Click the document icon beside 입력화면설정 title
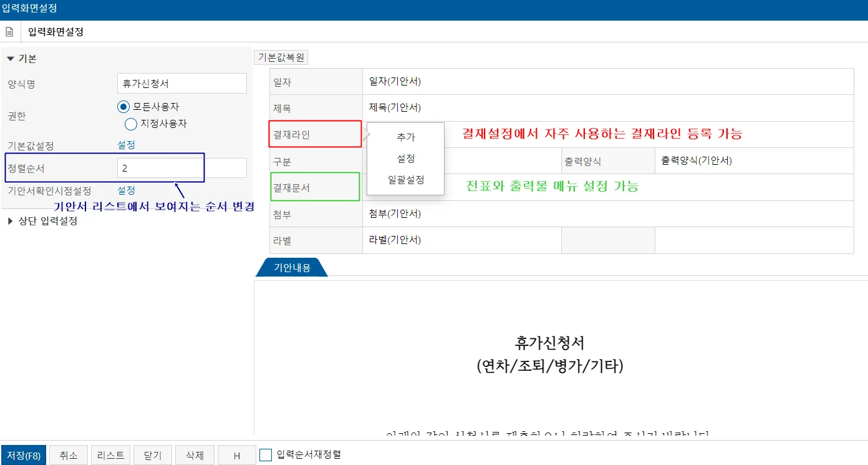This screenshot has width=868, height=465. click(9, 32)
